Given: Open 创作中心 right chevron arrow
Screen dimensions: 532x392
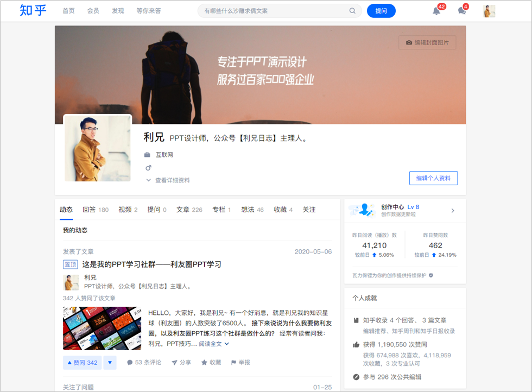Looking at the screenshot, I should [453, 211].
